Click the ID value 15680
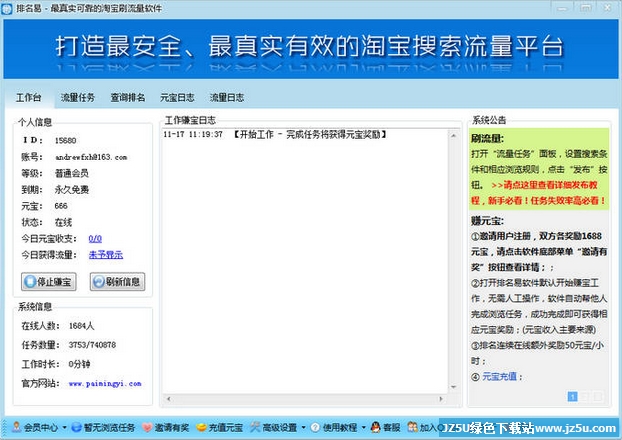The height and width of the screenshot is (440, 622). tap(65, 140)
